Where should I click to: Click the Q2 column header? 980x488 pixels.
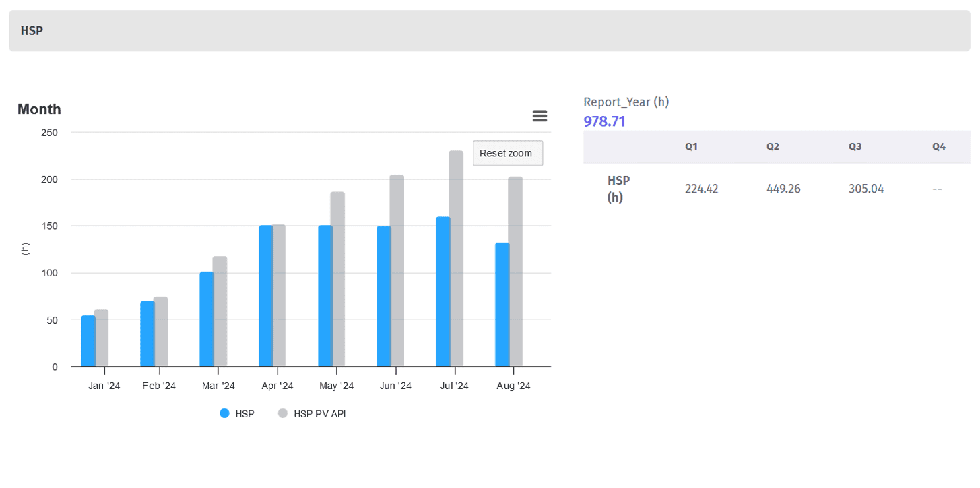click(773, 146)
